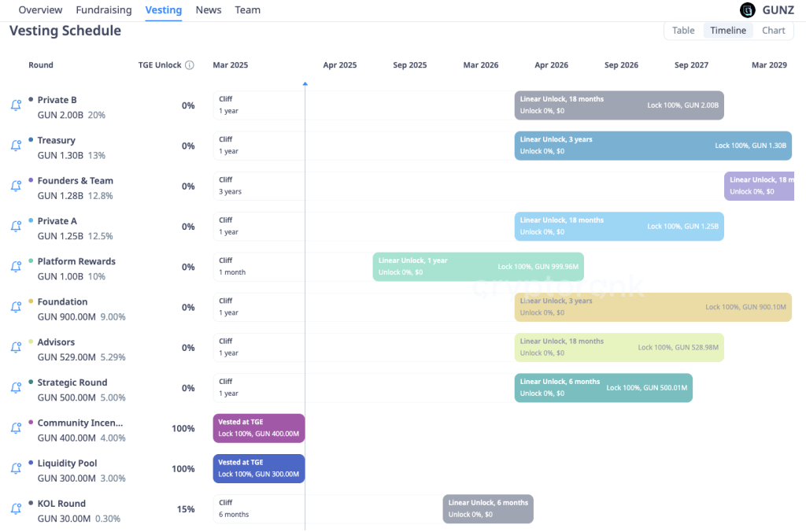Switch the view to Table

(682, 30)
